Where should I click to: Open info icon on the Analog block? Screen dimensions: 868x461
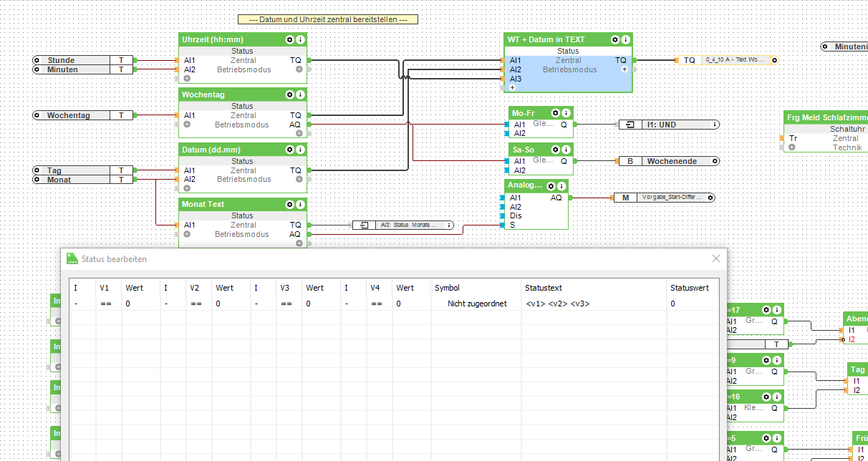click(x=561, y=185)
